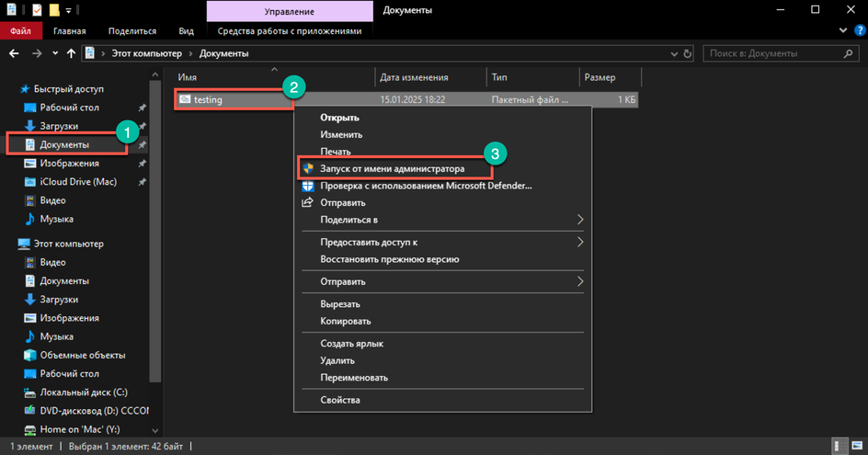
Task: Click navigation pane scroll down arrow
Action: (x=155, y=431)
